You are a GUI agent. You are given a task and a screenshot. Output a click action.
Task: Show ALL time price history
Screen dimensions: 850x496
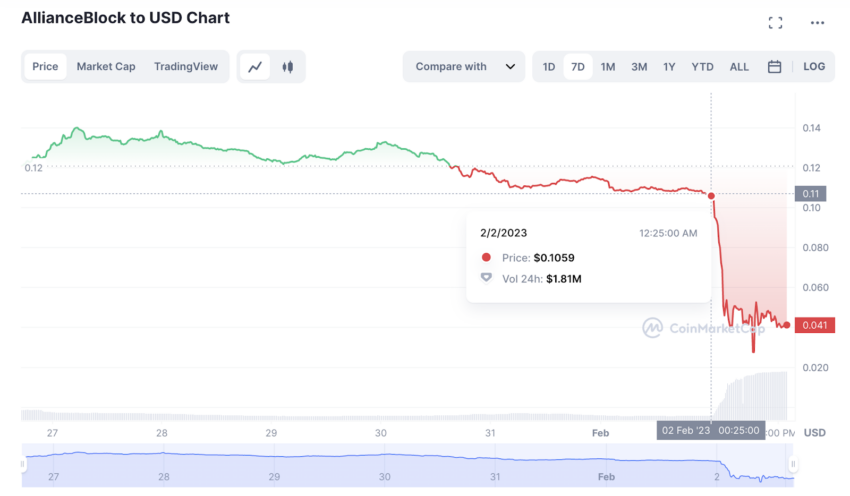[739, 67]
